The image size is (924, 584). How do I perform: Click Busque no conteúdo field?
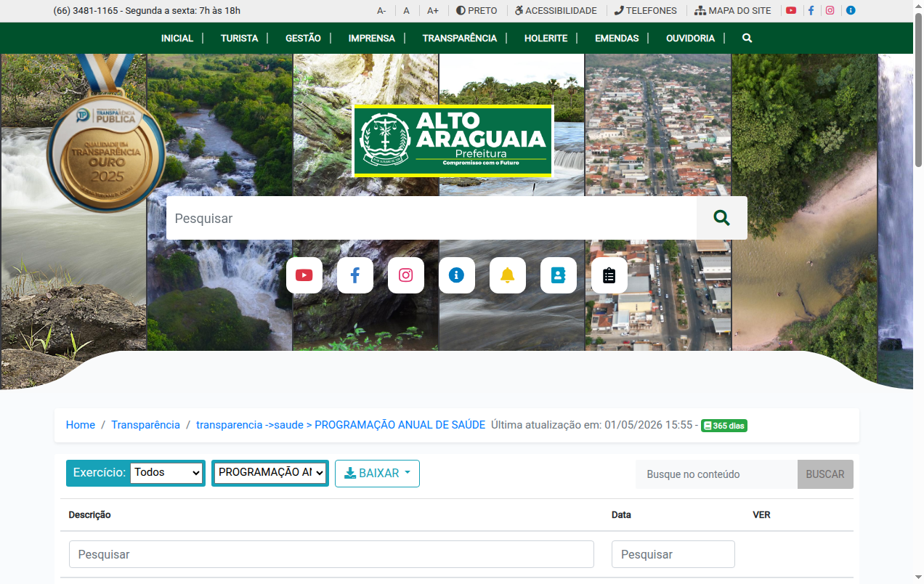point(716,474)
